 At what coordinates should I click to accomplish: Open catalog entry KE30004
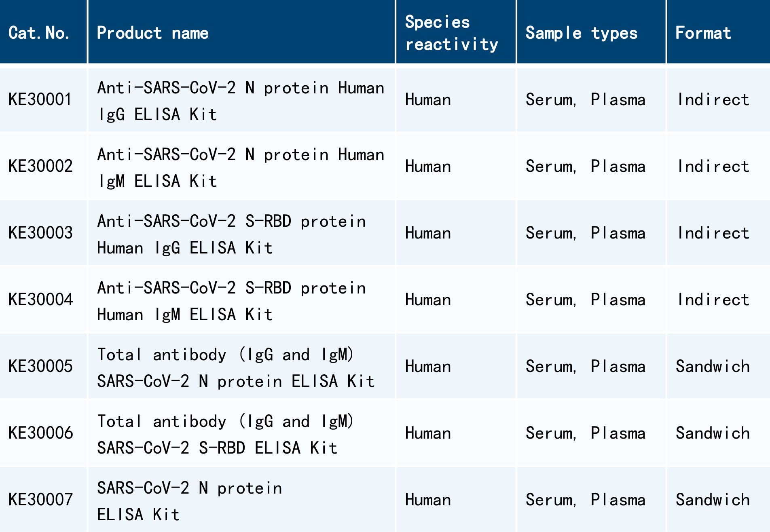(40, 300)
